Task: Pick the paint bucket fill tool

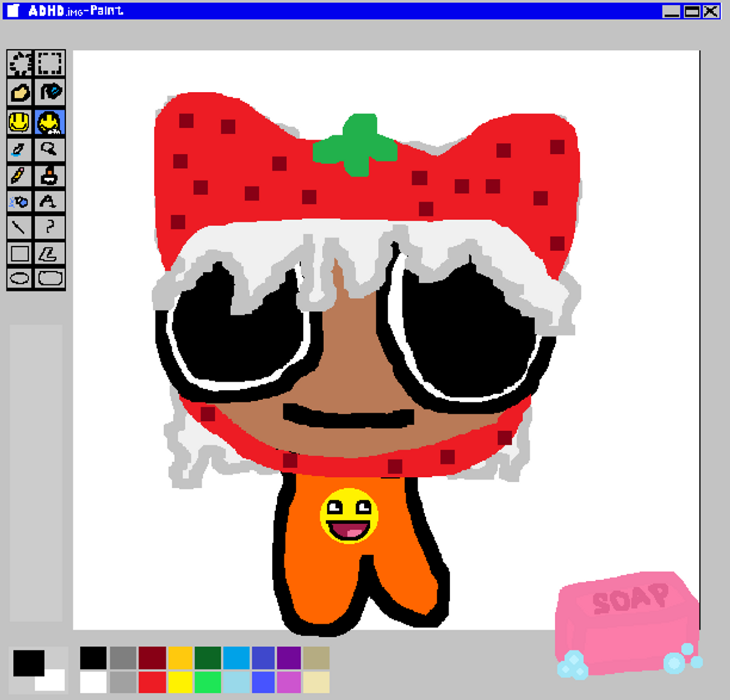Action: [50, 92]
